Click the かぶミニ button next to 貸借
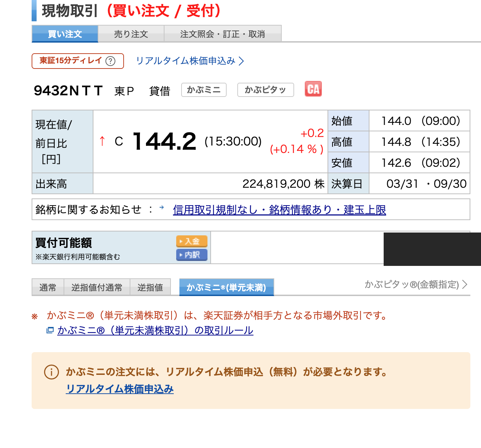The width and height of the screenshot is (481, 448). 204,90
